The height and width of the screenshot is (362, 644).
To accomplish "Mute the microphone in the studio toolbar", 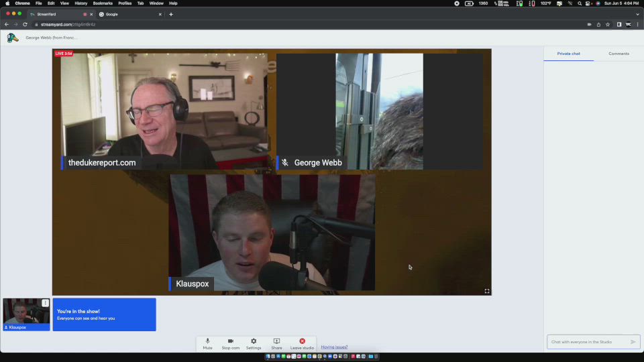I will pyautogui.click(x=207, y=342).
